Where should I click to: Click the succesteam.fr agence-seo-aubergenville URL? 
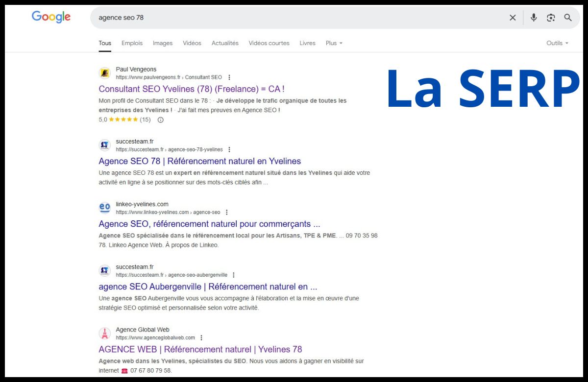pos(171,275)
